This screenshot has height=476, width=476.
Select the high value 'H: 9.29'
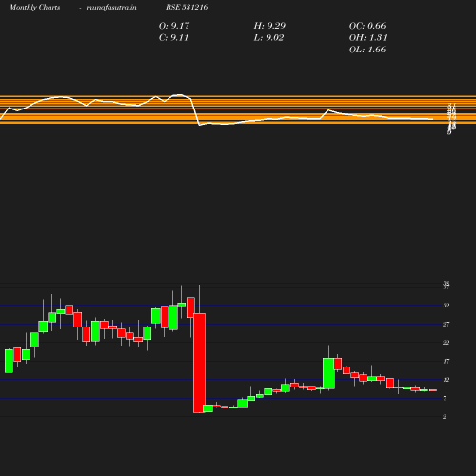tap(269, 26)
